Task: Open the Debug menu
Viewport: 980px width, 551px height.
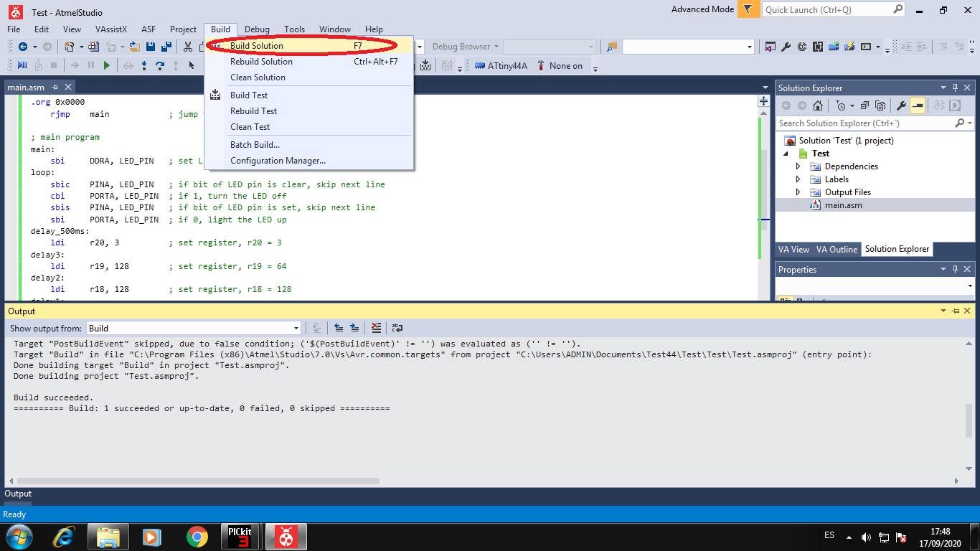Action: [x=257, y=29]
